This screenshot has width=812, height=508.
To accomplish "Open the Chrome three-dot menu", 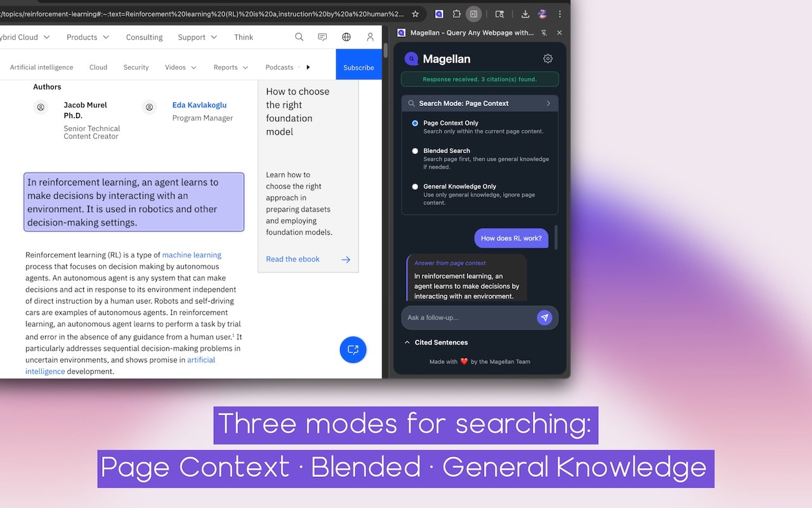I will click(x=560, y=13).
